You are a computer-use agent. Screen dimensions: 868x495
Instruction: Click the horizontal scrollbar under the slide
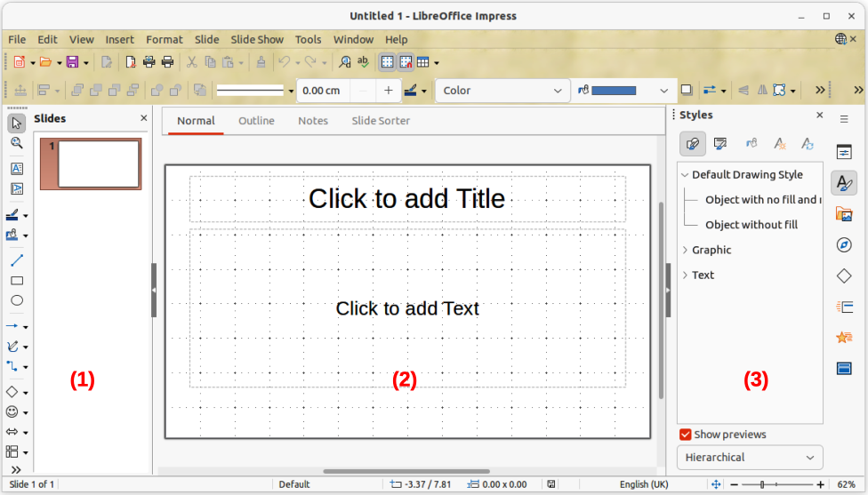tap(406, 471)
